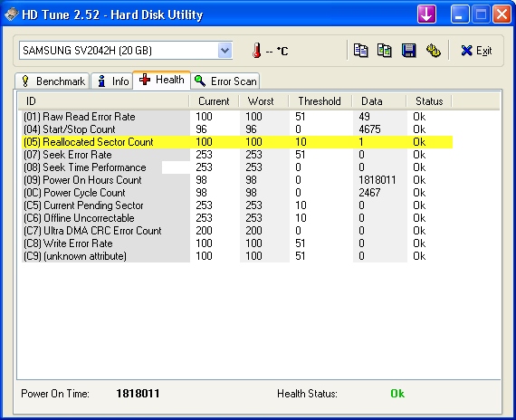Switch to the Info tab
The height and width of the screenshot is (420, 516).
(x=112, y=81)
